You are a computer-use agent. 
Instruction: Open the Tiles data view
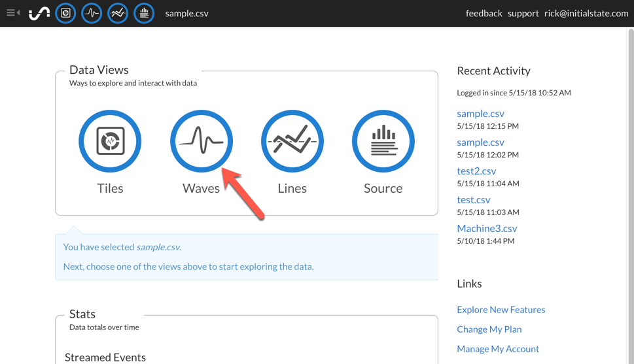point(110,141)
